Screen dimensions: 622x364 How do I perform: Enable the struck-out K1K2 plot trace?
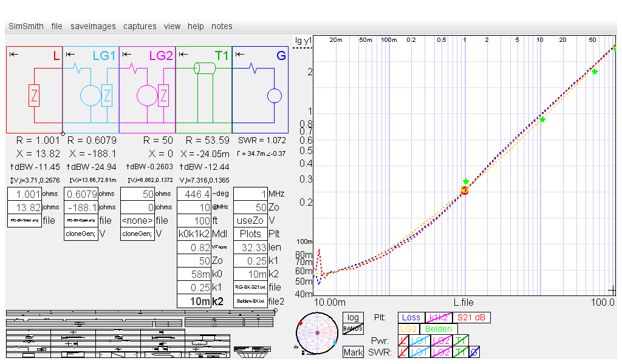[x=439, y=318]
